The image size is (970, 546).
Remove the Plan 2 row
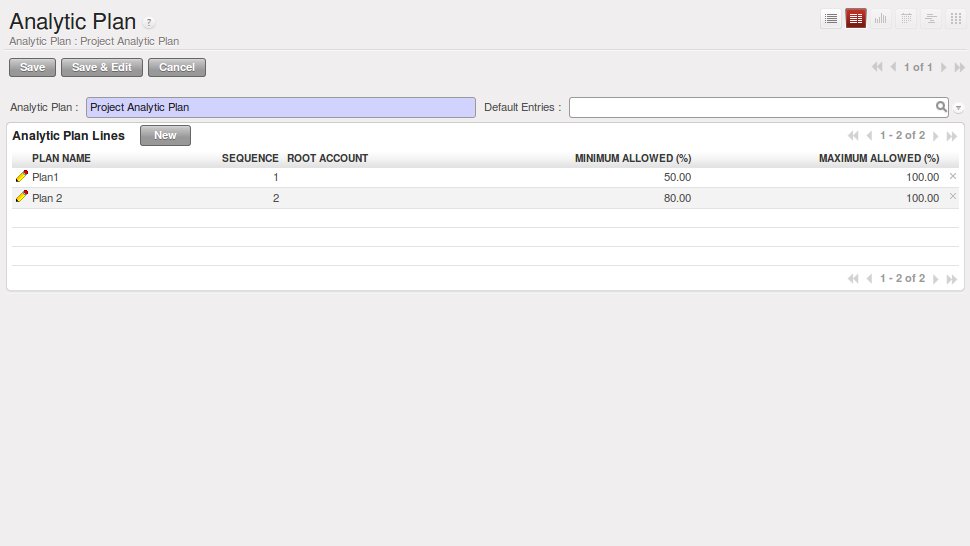tap(952, 197)
